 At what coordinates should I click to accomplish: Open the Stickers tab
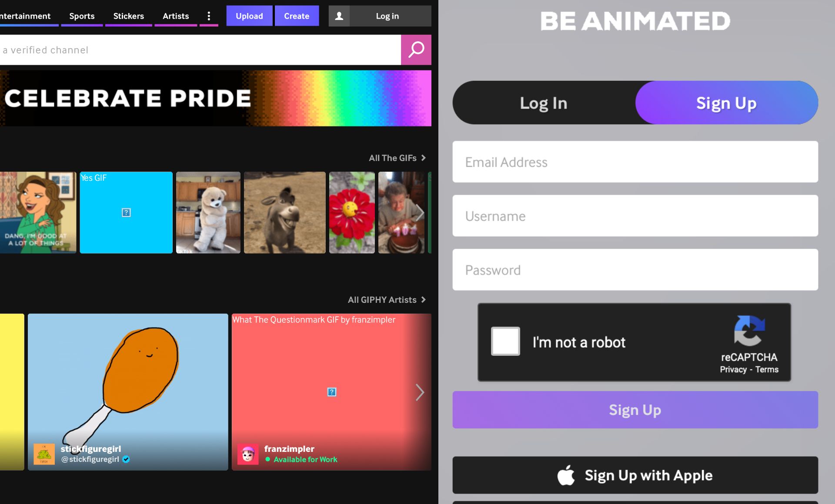[128, 16]
